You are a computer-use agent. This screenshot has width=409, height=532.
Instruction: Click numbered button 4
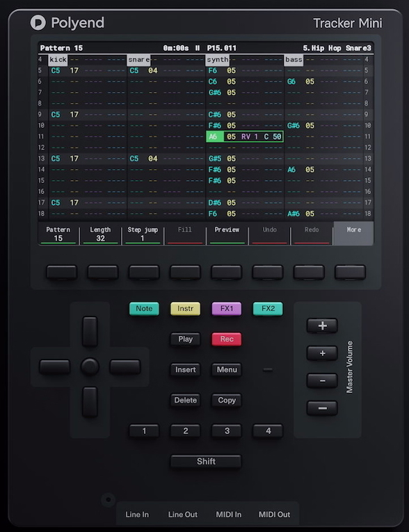pos(268,431)
